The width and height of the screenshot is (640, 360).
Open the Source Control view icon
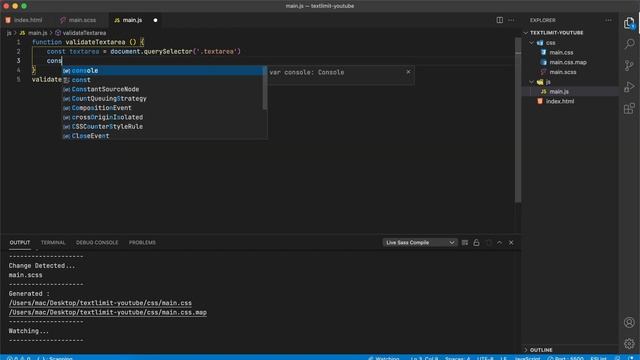pos(629,65)
